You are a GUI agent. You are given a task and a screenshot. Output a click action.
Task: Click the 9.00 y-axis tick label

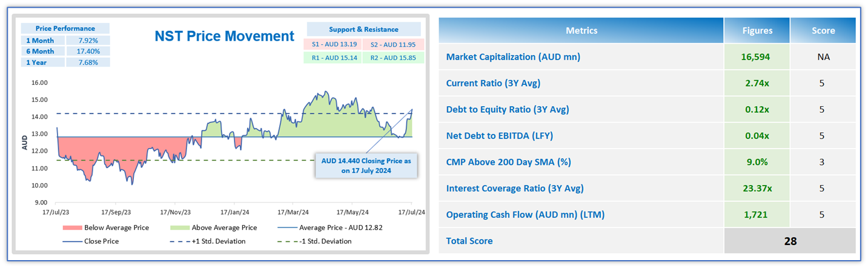(x=41, y=203)
